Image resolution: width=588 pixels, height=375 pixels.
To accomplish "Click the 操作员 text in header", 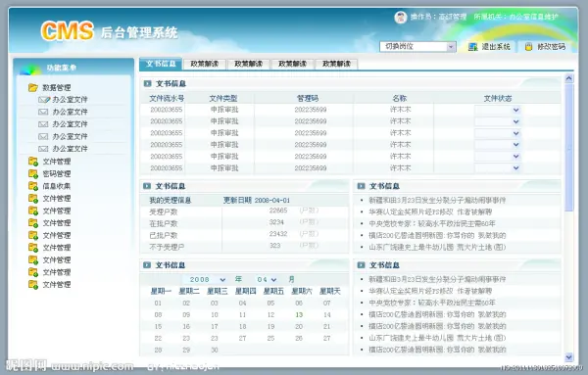I will (438, 17).
